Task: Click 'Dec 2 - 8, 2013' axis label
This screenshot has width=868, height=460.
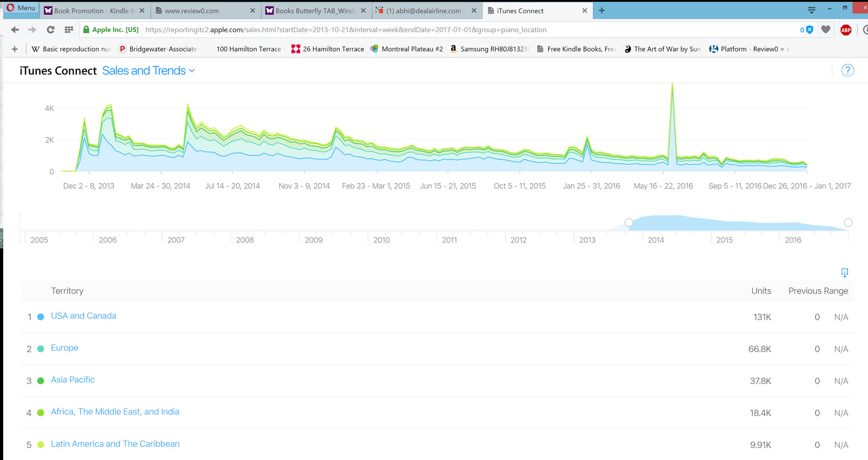Action: click(89, 186)
